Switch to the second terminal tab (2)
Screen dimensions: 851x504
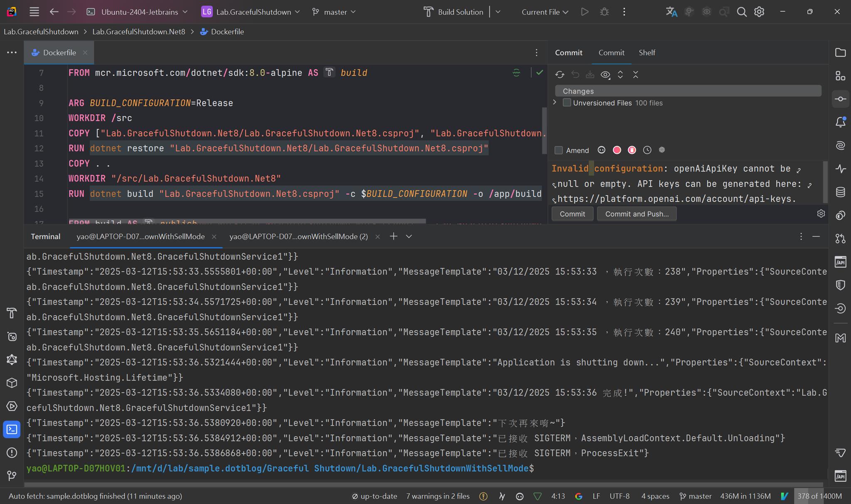298,236
